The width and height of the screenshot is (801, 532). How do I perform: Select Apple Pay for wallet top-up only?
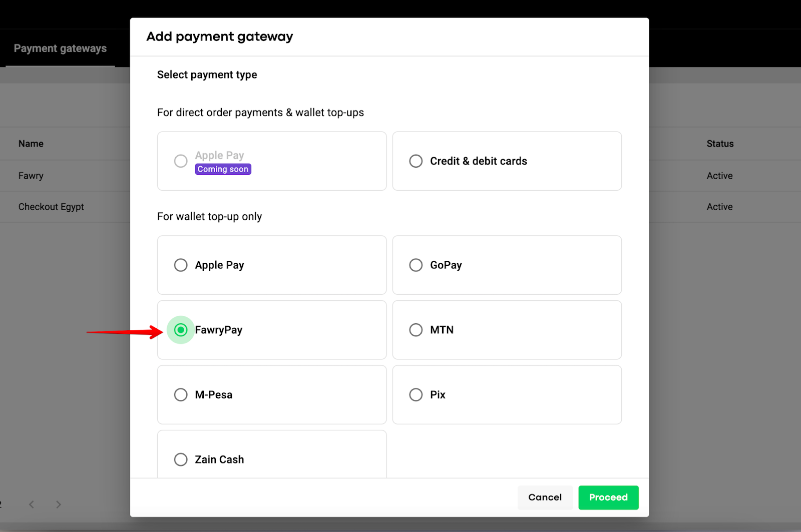(181, 265)
